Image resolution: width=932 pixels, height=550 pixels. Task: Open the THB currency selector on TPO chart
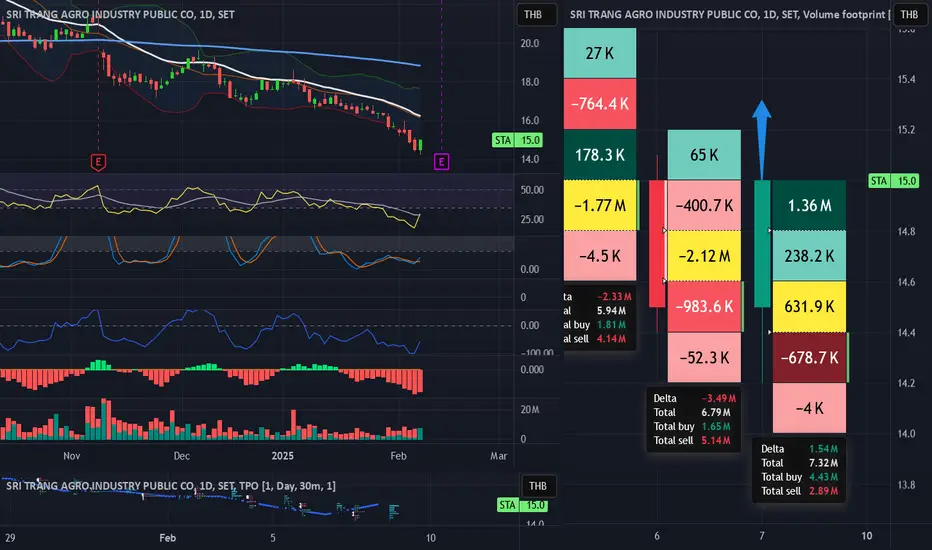point(538,486)
